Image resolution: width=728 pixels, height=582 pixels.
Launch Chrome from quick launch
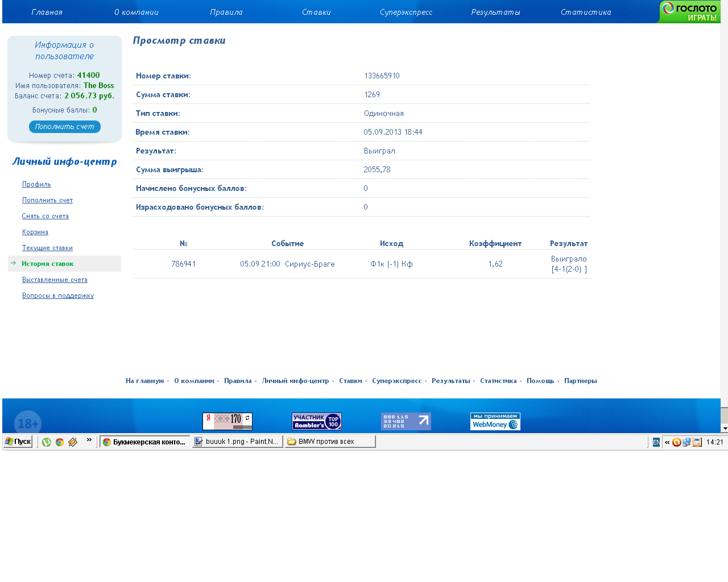click(x=60, y=442)
